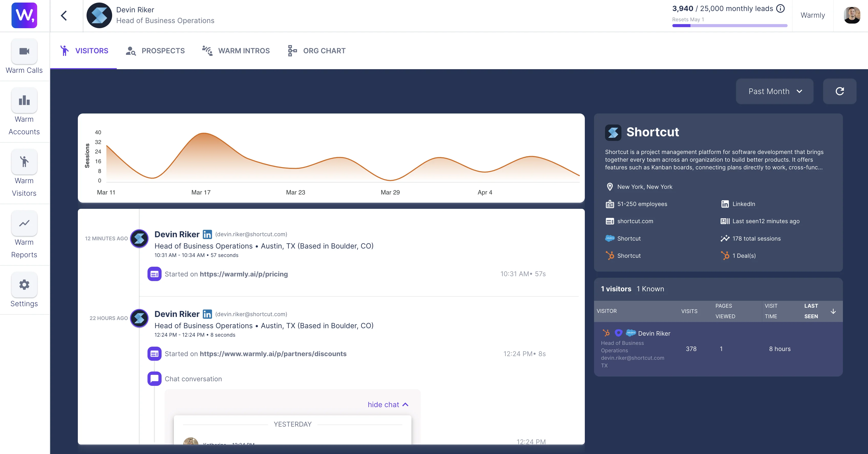The width and height of the screenshot is (868, 454).
Task: Open the Salesforce Shortcut record
Action: coord(623,238)
